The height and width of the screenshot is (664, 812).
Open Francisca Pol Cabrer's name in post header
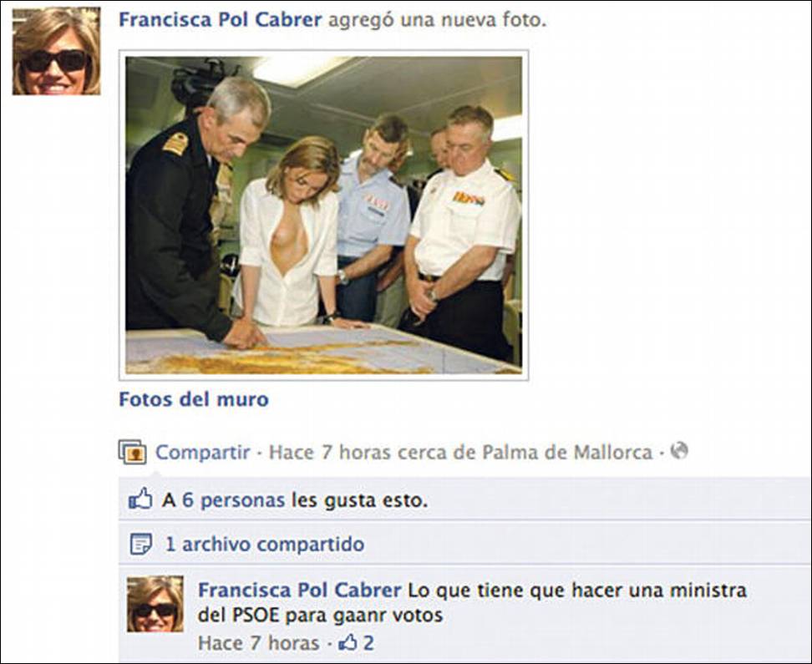220,20
